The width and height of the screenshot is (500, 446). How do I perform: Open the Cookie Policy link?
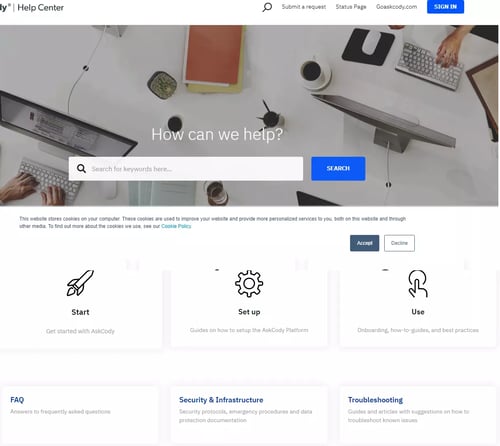[x=176, y=226]
